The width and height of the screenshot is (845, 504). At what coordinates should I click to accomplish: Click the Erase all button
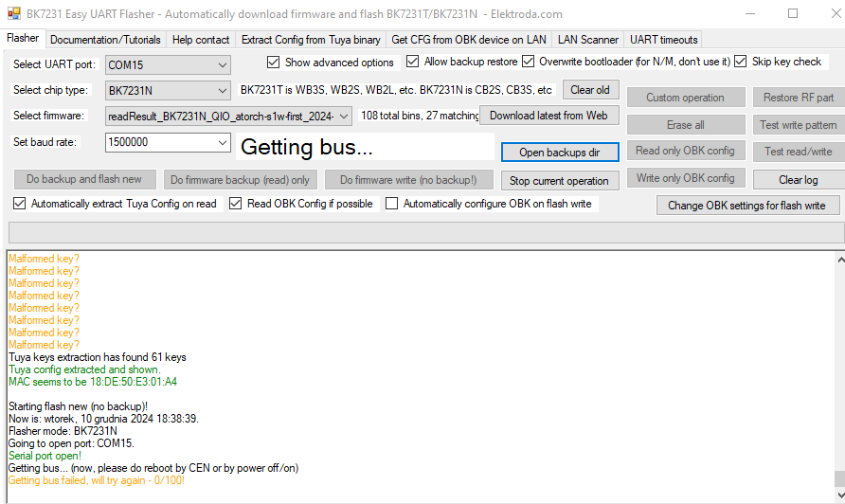tap(686, 124)
